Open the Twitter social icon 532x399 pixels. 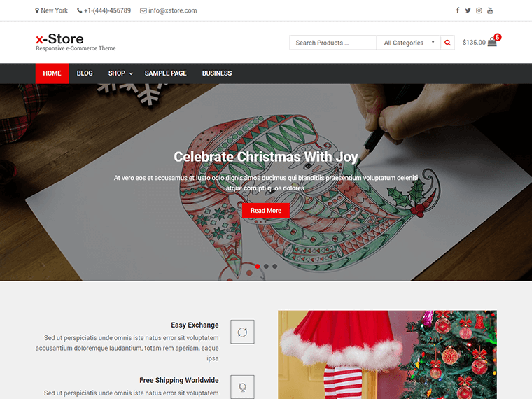click(x=468, y=10)
